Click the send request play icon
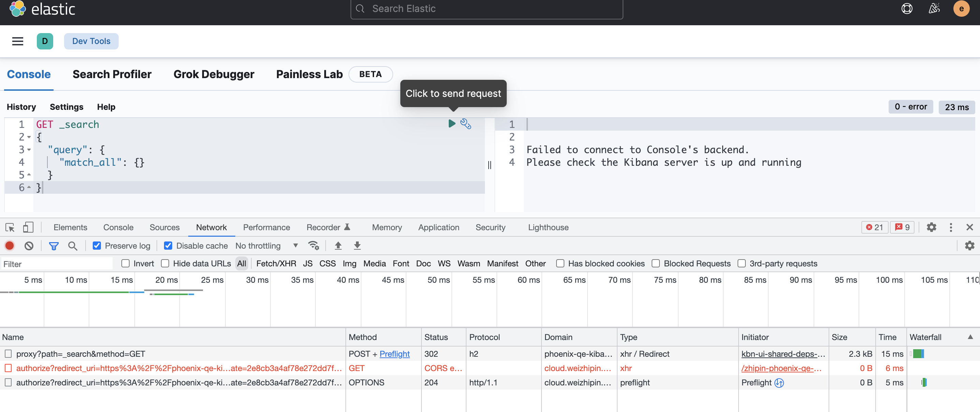The height and width of the screenshot is (412, 980). pos(451,124)
